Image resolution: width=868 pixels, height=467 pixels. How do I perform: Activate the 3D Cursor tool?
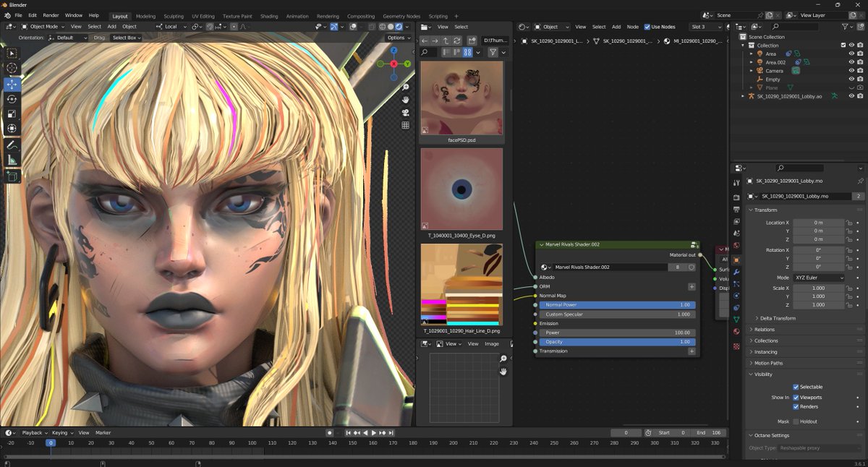click(12, 69)
